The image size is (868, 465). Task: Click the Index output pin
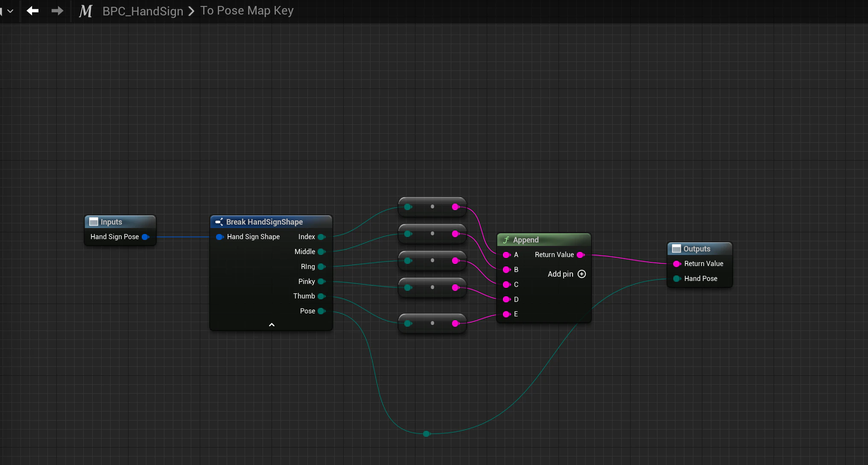(321, 237)
